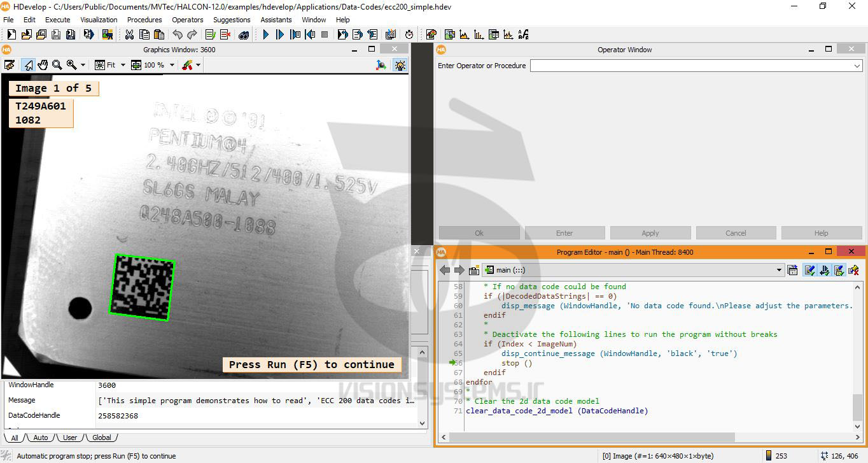Screen dimensions: 868x463
Task: Switch to the User variables tab
Action: tap(70, 438)
